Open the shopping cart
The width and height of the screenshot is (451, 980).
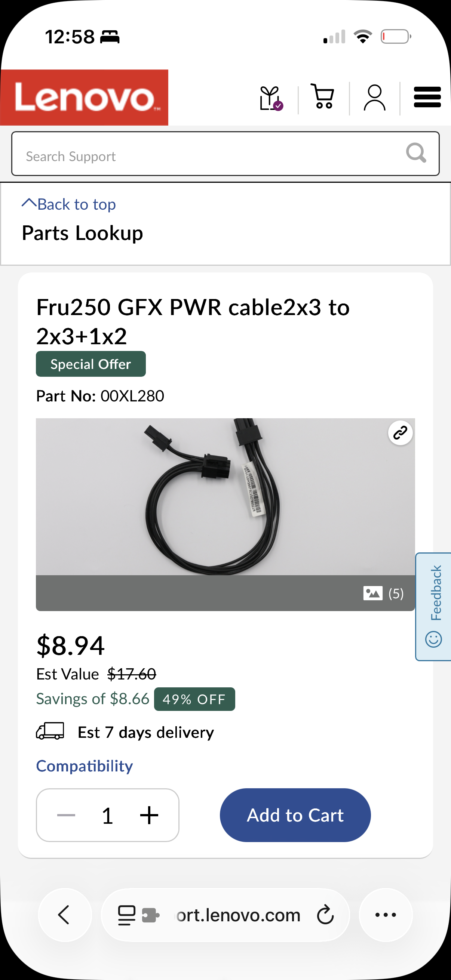coord(323,96)
